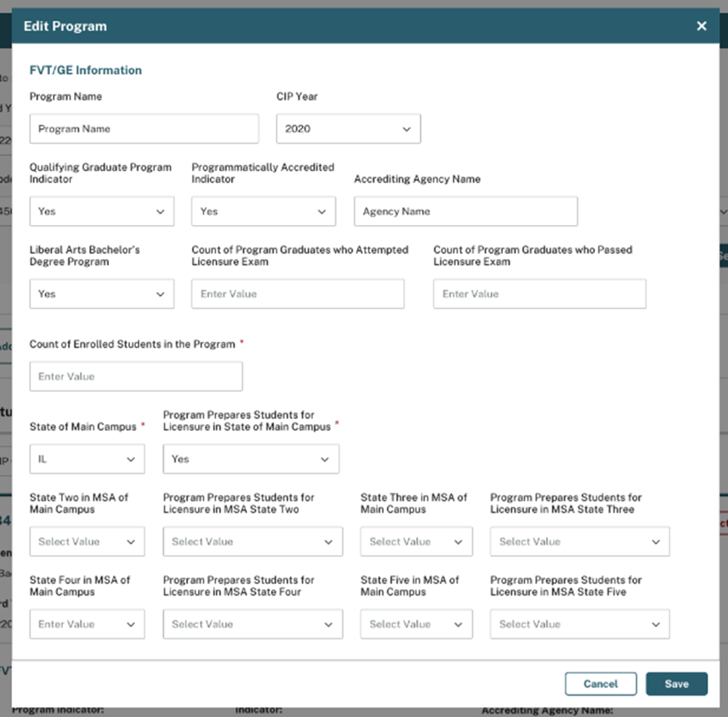Open Licensure in MSA State Two dropdown

tap(252, 542)
